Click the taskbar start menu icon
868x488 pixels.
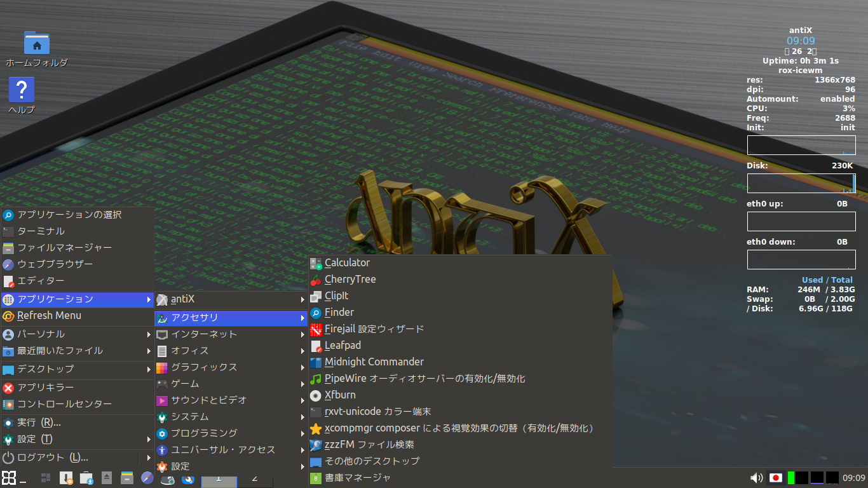8,478
